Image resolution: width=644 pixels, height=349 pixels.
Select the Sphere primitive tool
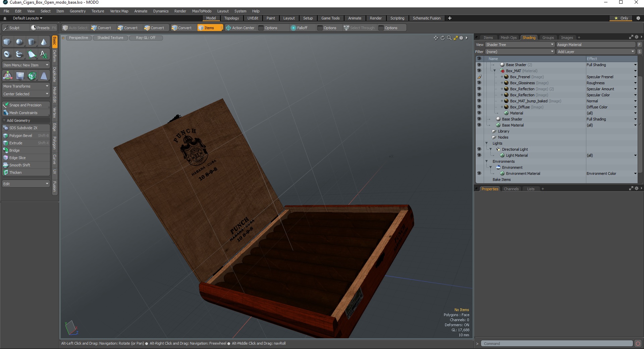click(19, 42)
